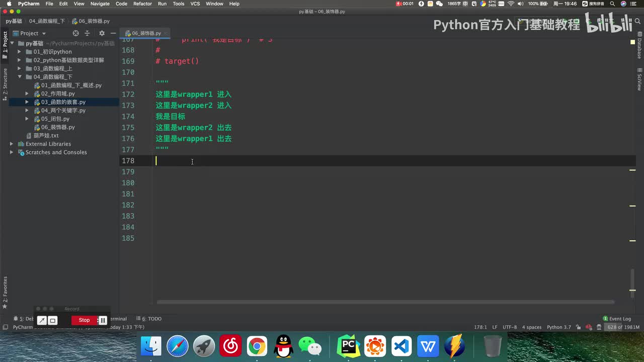Click the hector inspector icon in status bar

coord(599,327)
